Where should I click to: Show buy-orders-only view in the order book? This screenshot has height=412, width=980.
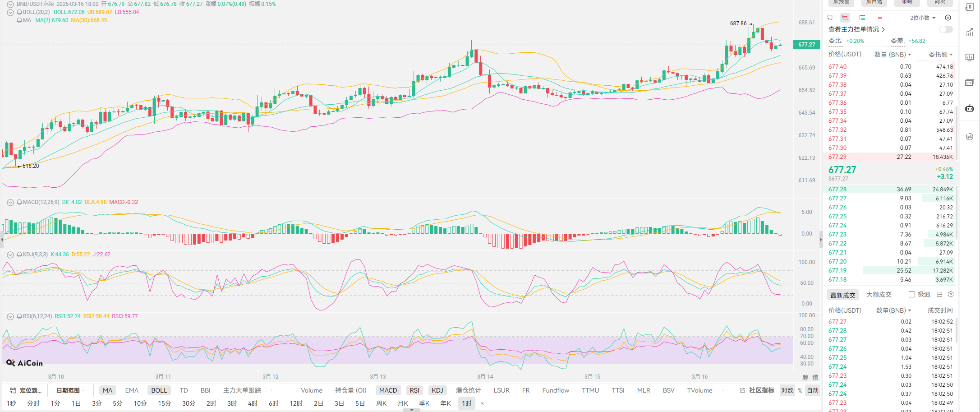click(x=862, y=18)
